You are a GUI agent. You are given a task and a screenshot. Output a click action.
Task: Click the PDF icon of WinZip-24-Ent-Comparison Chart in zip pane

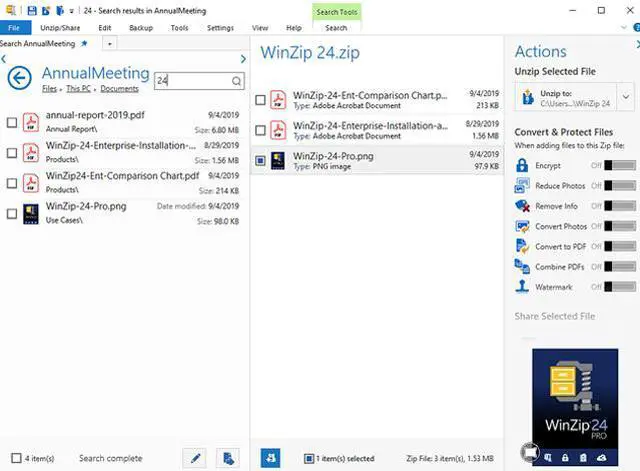278,100
